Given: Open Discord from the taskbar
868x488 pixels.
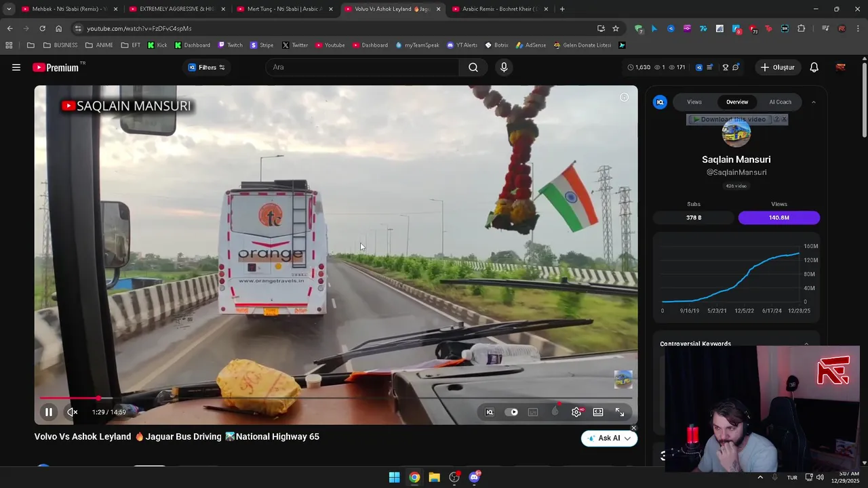Looking at the screenshot, I should pos(474,477).
